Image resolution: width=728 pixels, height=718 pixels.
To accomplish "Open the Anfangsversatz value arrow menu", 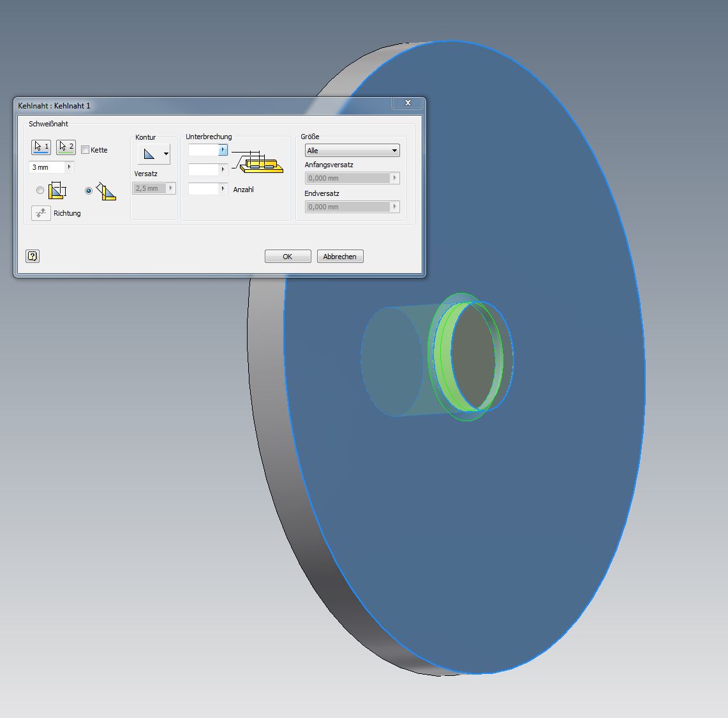I will click(395, 178).
